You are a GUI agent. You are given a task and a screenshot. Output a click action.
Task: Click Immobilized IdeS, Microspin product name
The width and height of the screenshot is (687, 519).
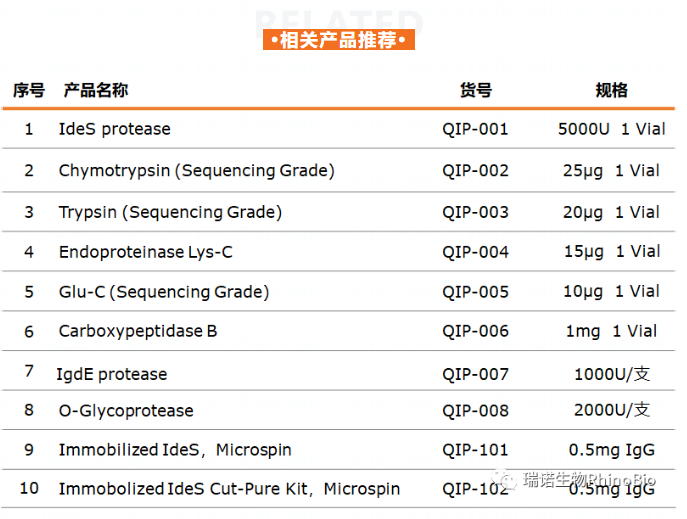(x=175, y=450)
